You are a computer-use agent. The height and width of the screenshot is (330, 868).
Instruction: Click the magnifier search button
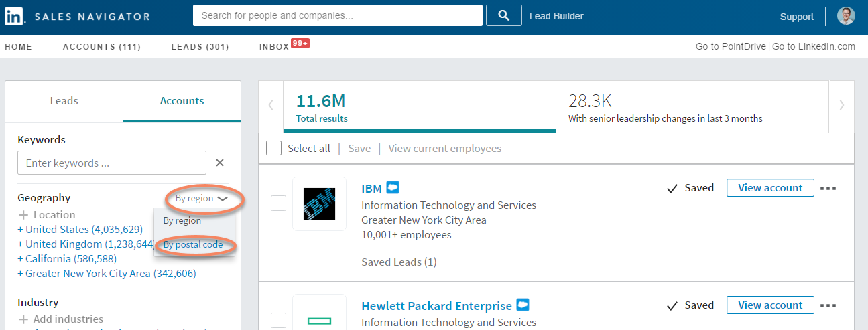(505, 15)
